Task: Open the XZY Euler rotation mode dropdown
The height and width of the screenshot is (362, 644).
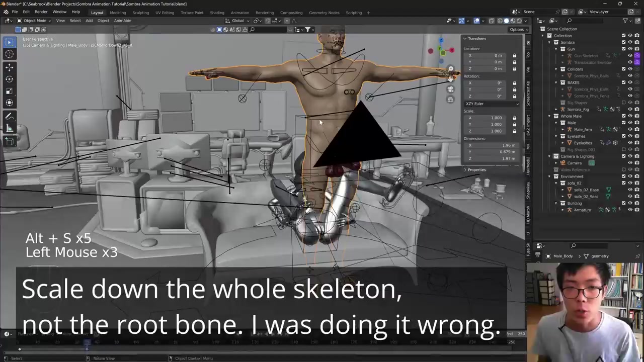Action: 492,104
